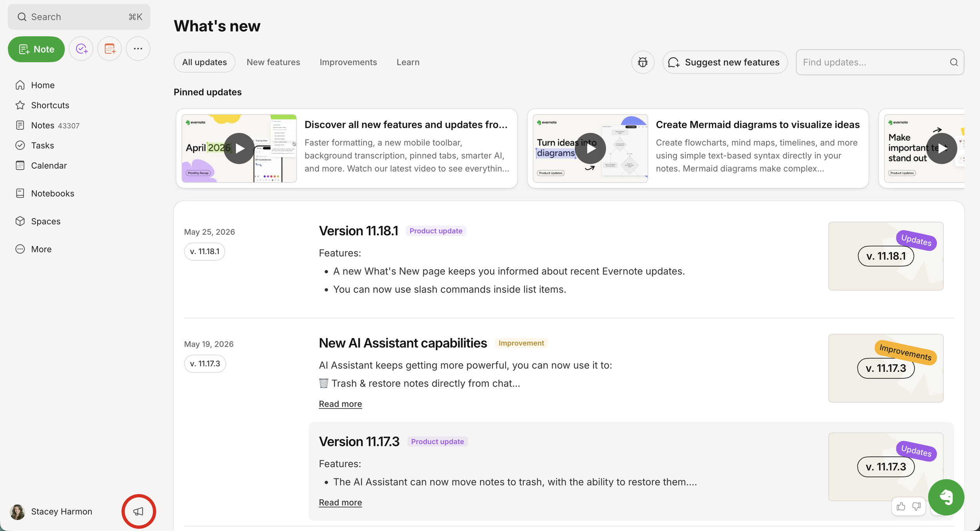
Task: Open the Version 11.18.1 Updates thumbnail
Action: (886, 256)
